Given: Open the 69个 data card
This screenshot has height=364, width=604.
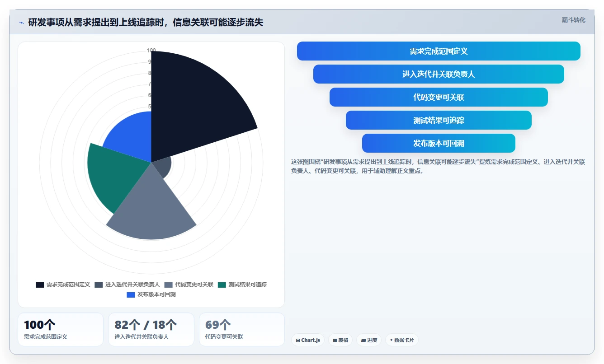Looking at the screenshot, I should [242, 330].
